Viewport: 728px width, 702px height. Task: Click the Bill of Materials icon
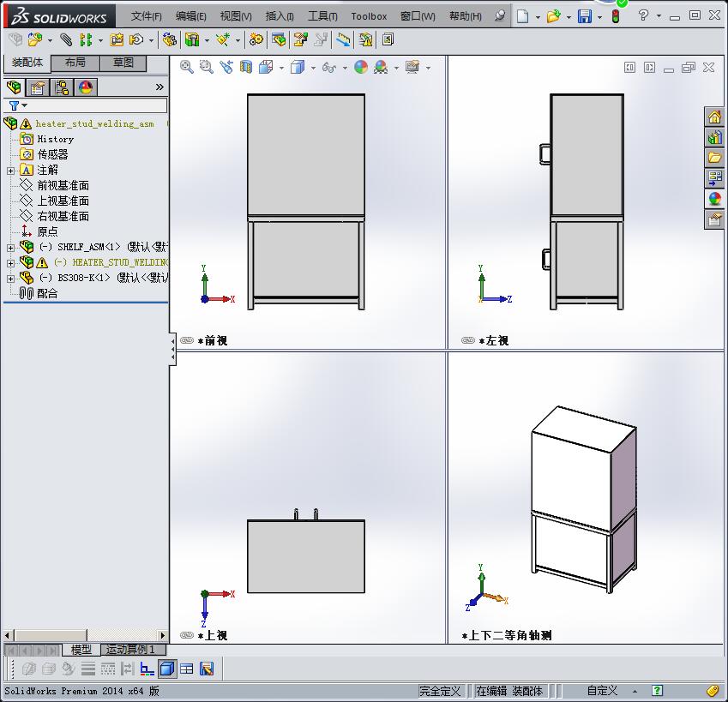coord(279,40)
